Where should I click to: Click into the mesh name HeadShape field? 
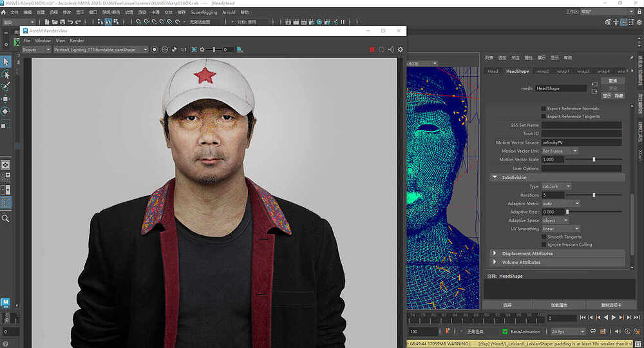[561, 88]
